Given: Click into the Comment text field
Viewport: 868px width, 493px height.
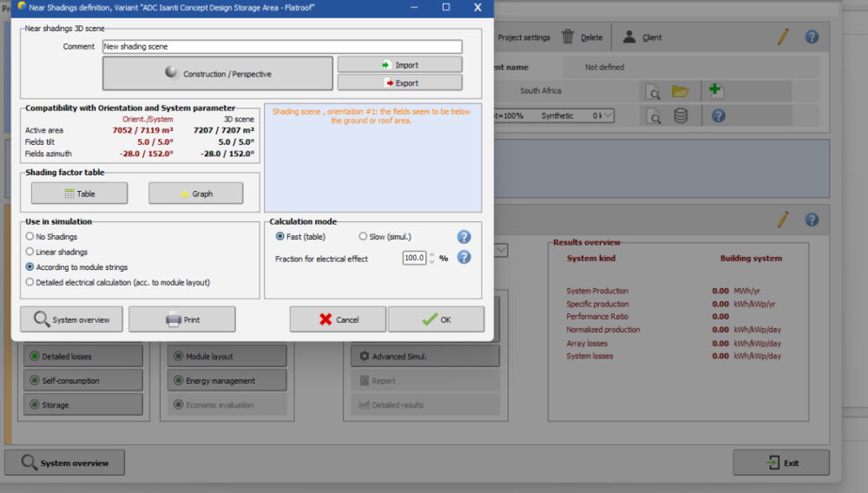Looking at the screenshot, I should pyautogui.click(x=281, y=47).
